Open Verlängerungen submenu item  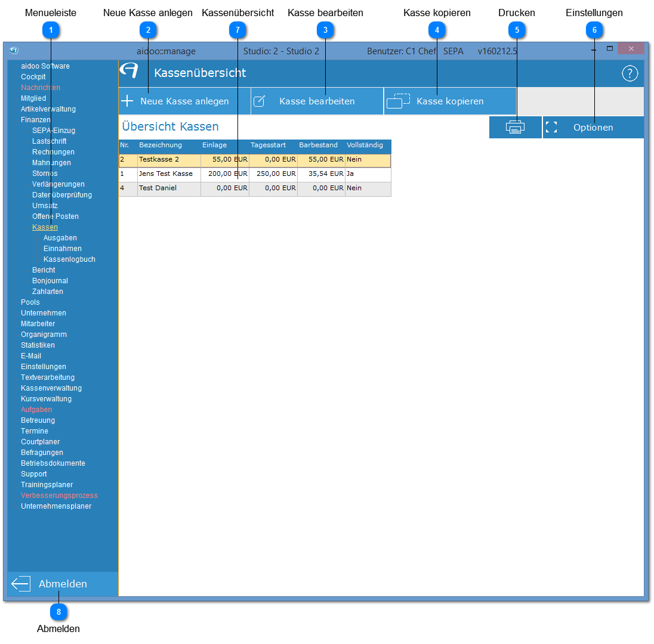click(x=58, y=184)
